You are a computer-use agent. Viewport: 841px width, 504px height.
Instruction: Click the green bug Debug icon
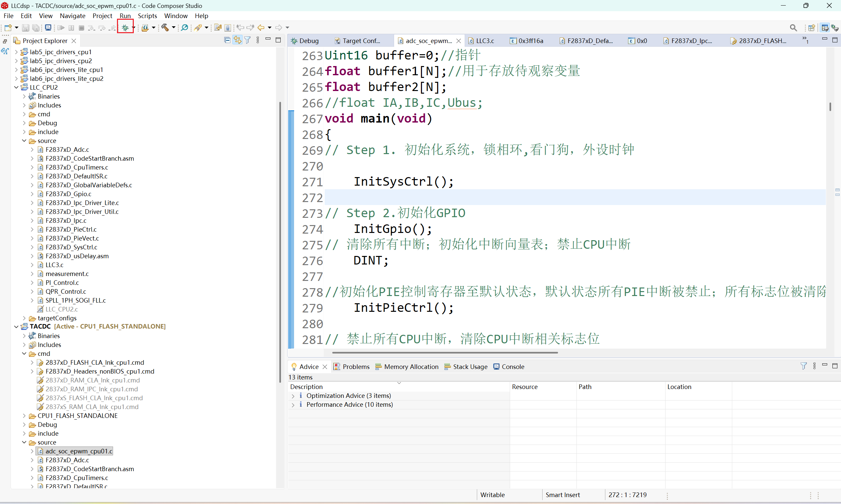pos(125,28)
